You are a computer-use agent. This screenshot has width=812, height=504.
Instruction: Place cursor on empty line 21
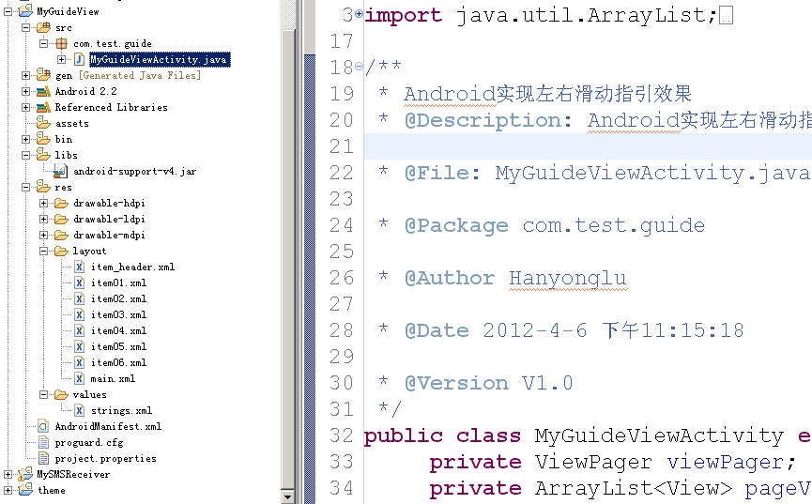click(x=563, y=146)
